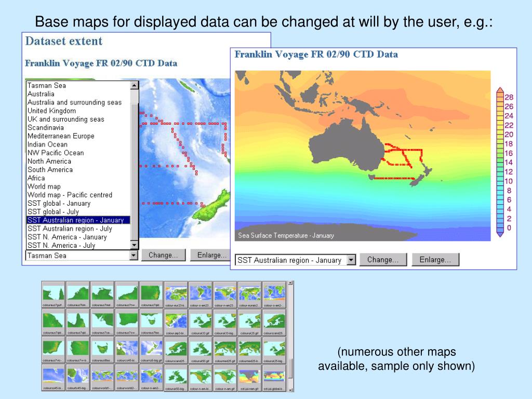
Task: Select the colouraus7tas Tasmania thumbnail
Action: 151,322
